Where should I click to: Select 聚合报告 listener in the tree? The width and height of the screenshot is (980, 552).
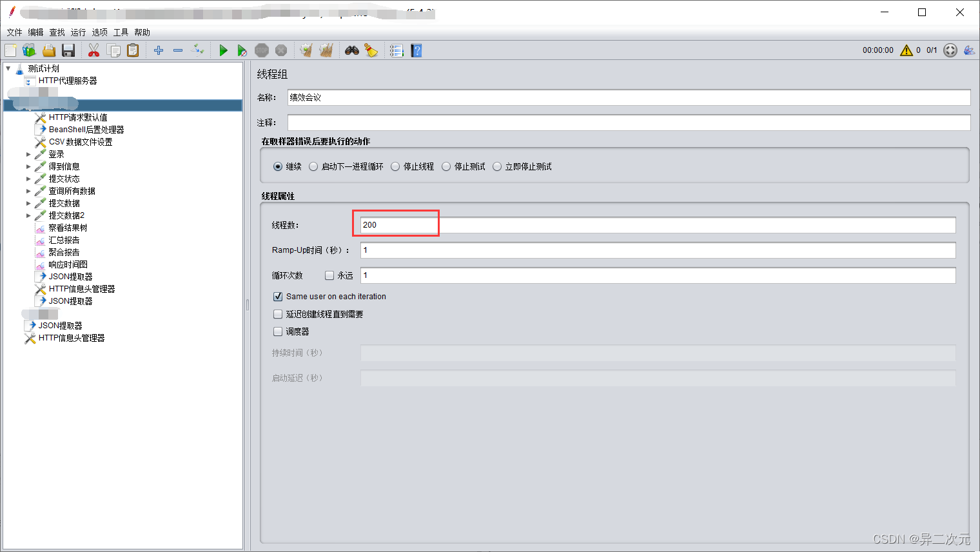(64, 252)
